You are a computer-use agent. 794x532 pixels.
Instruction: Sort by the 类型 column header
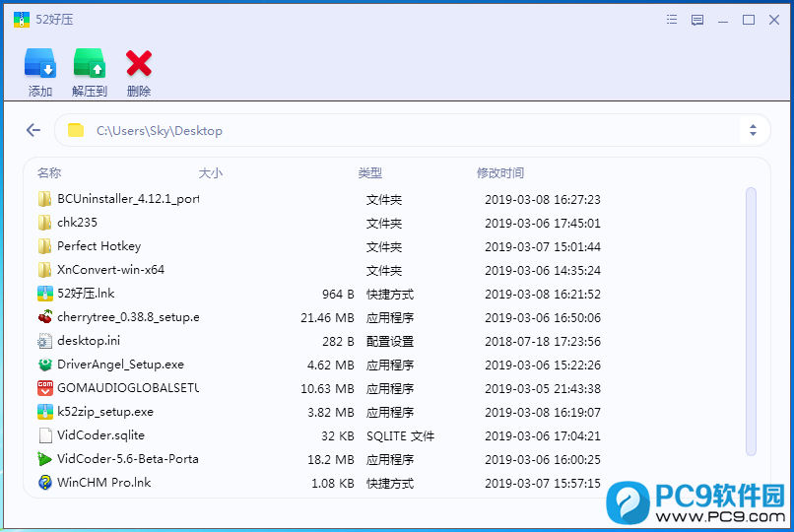(370, 173)
